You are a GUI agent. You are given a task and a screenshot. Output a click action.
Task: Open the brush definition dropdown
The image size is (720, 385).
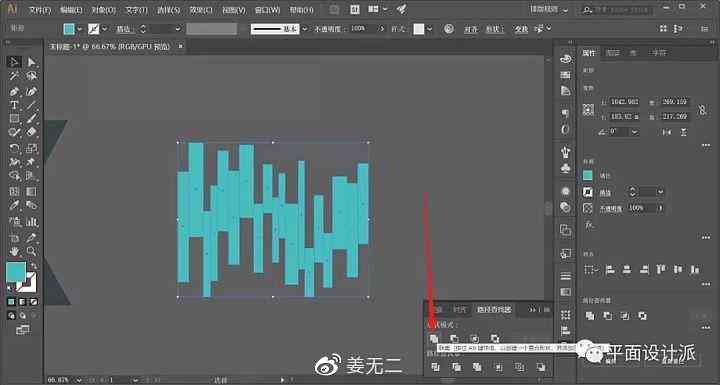[305, 29]
